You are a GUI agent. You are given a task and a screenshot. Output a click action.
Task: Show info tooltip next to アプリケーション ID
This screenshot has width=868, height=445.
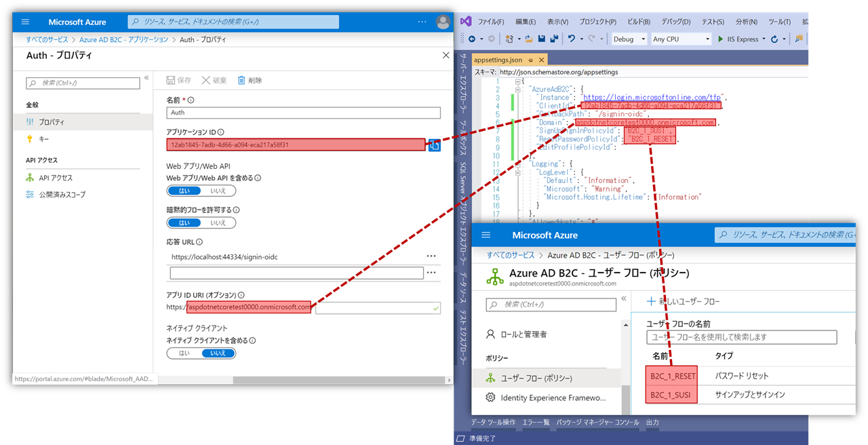[x=221, y=132]
